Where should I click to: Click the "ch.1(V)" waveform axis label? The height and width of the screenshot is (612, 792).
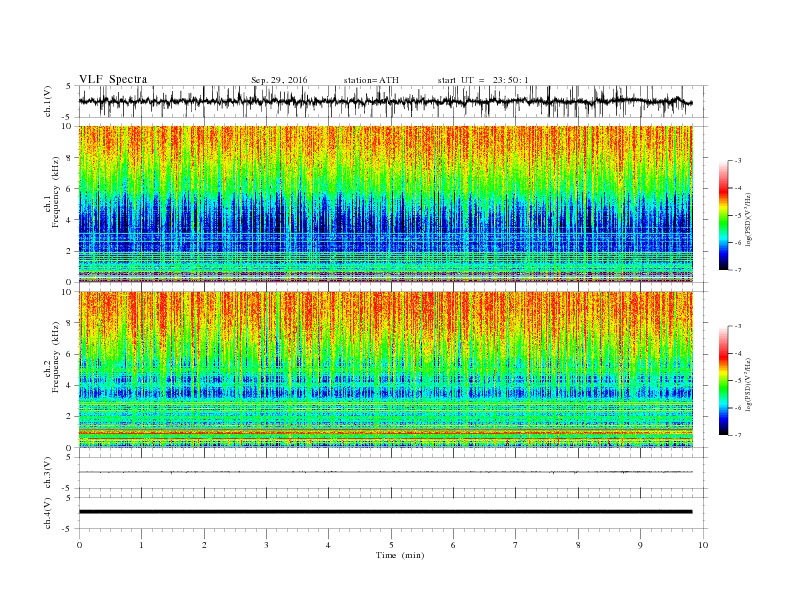[48, 101]
